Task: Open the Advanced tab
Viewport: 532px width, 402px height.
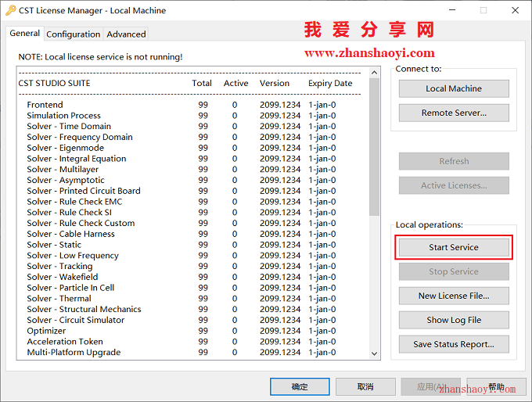Action: 126,34
